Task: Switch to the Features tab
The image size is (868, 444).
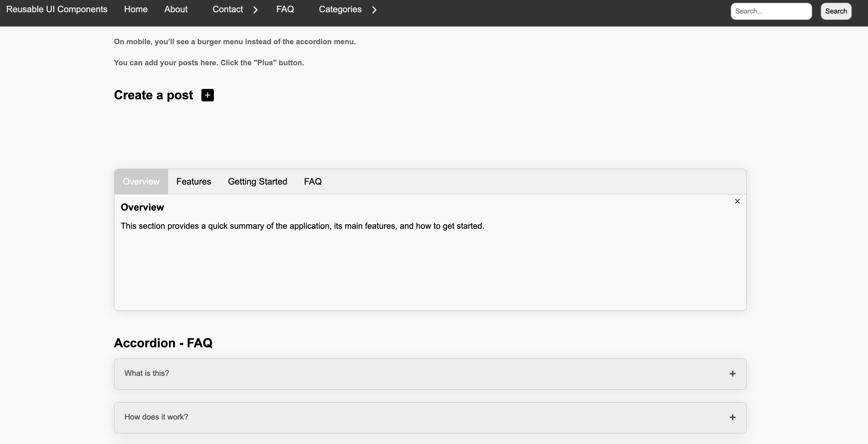Action: [x=193, y=182]
